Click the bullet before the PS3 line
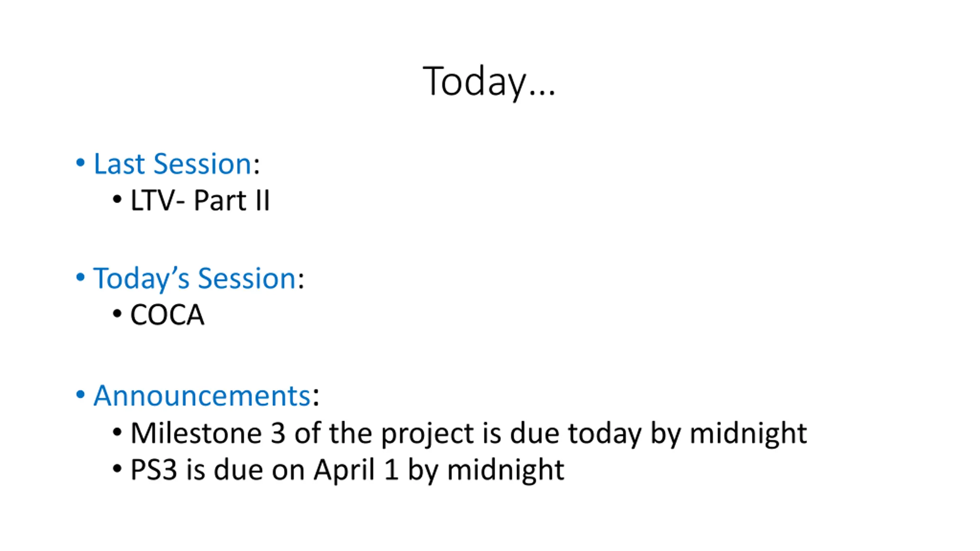The height and width of the screenshot is (551, 980). 117,469
